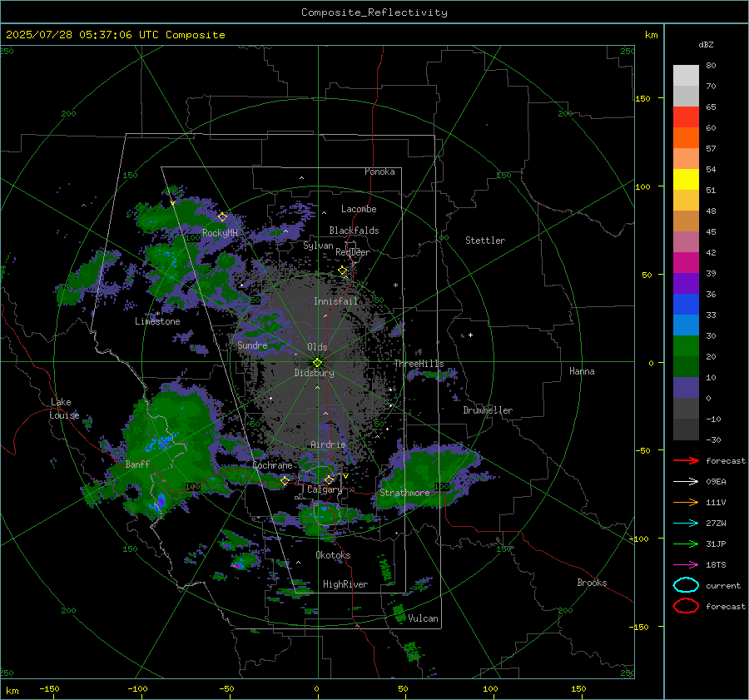Viewport: 749px width, 700px height.
Task: Select the Strathmore city label
Action: pos(404,493)
